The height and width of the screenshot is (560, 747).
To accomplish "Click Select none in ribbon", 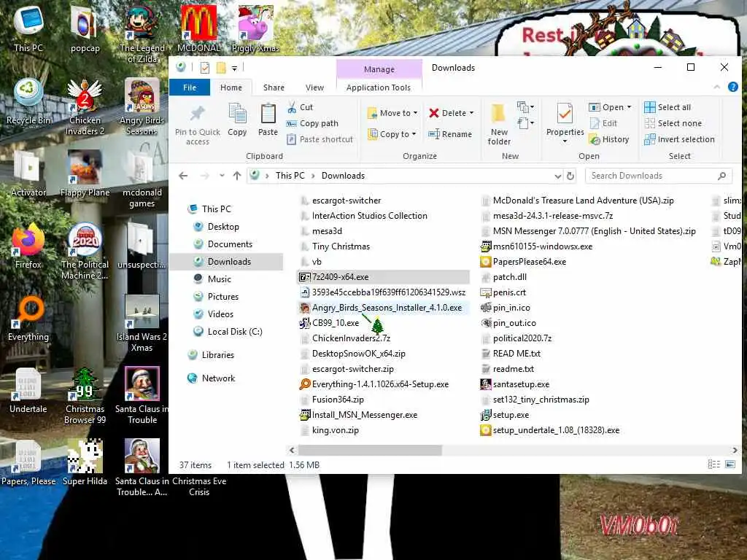I will (673, 123).
